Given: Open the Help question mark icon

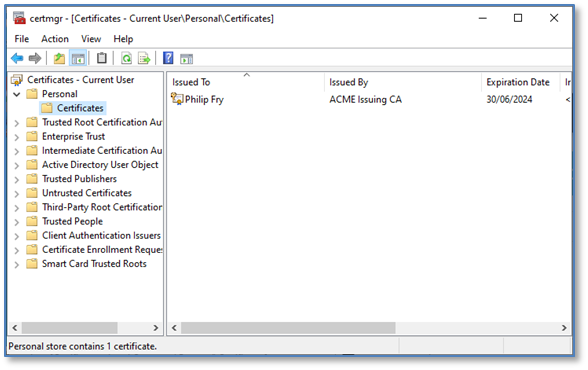Looking at the screenshot, I should click(168, 58).
